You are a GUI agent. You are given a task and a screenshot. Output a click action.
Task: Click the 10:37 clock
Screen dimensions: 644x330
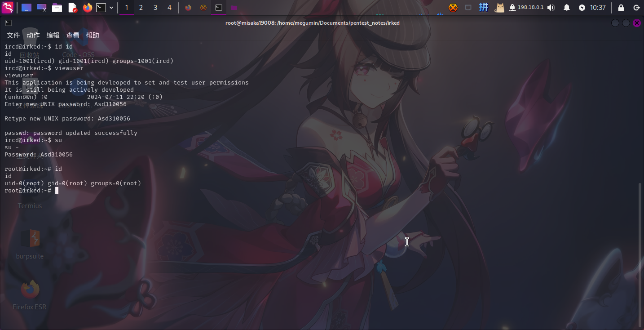(598, 8)
